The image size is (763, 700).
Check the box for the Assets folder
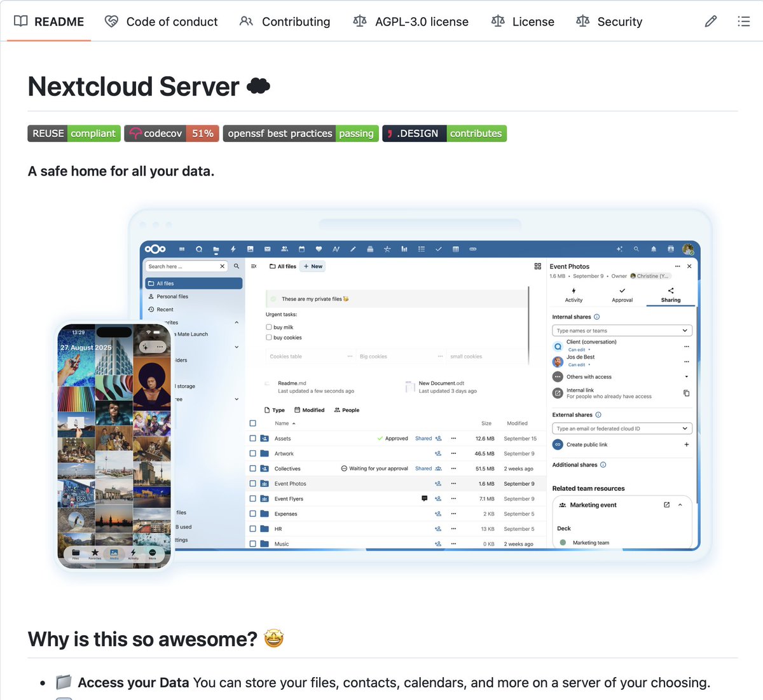click(253, 439)
